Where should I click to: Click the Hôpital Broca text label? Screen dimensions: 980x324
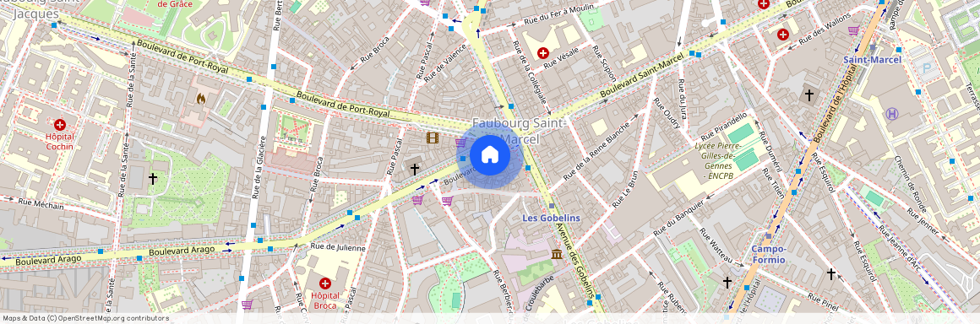(x=325, y=300)
